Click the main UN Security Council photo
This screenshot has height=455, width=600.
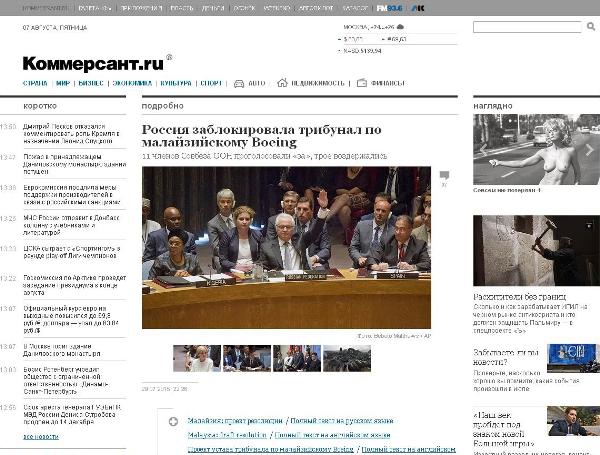286,249
